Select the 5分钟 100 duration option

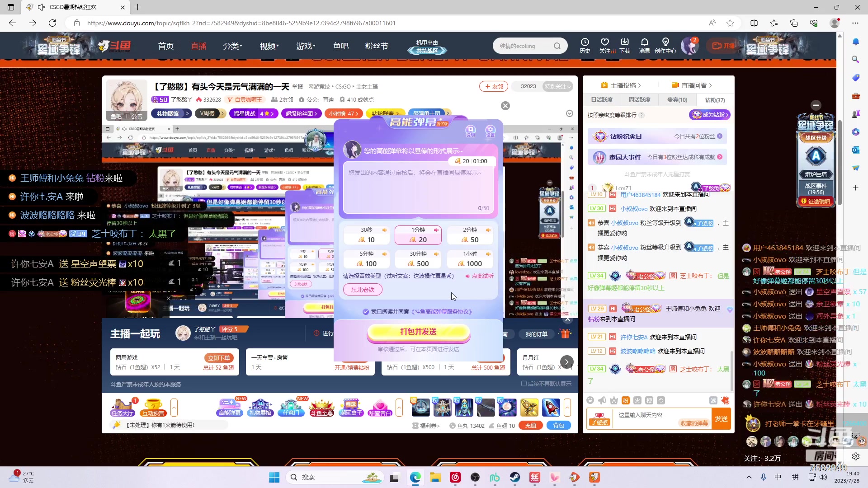pos(366,259)
